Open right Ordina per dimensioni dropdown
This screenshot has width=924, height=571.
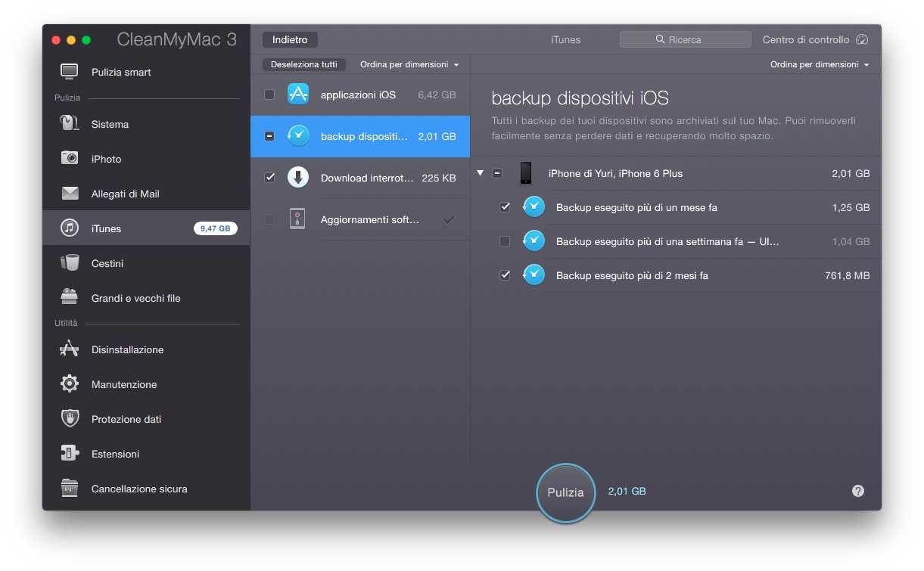point(820,65)
